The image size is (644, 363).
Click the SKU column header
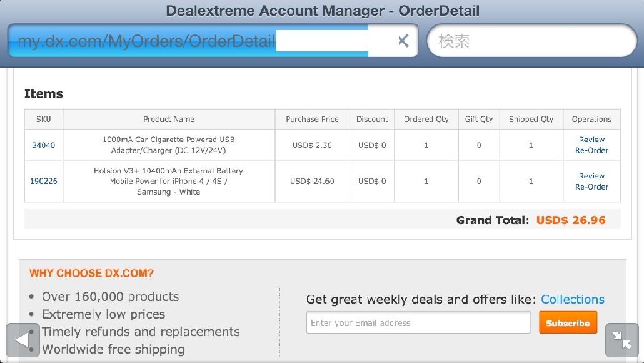(44, 119)
